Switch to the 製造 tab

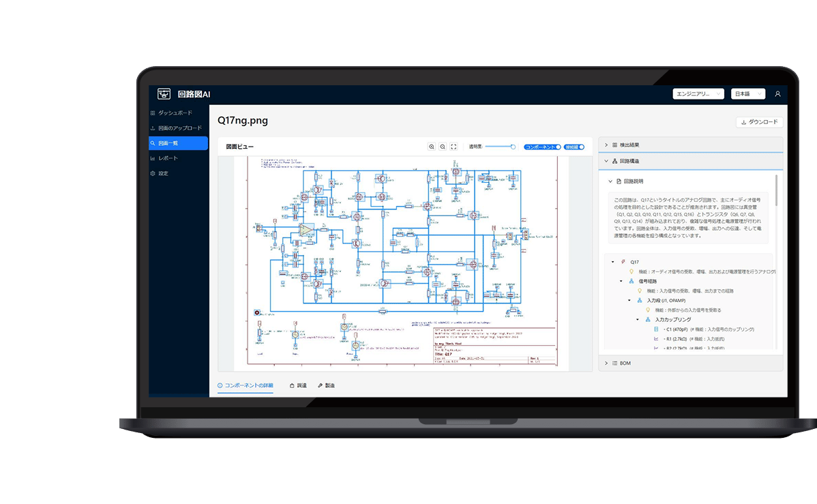[326, 385]
